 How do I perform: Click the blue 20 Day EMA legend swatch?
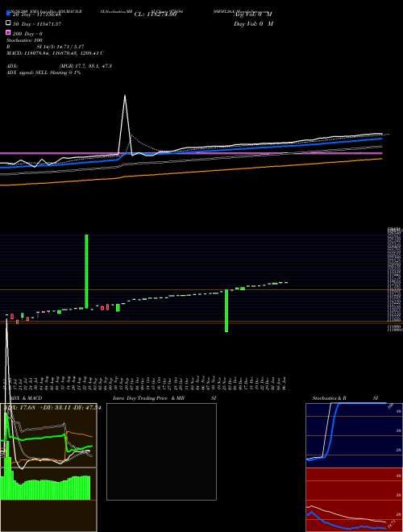[x=8, y=13]
